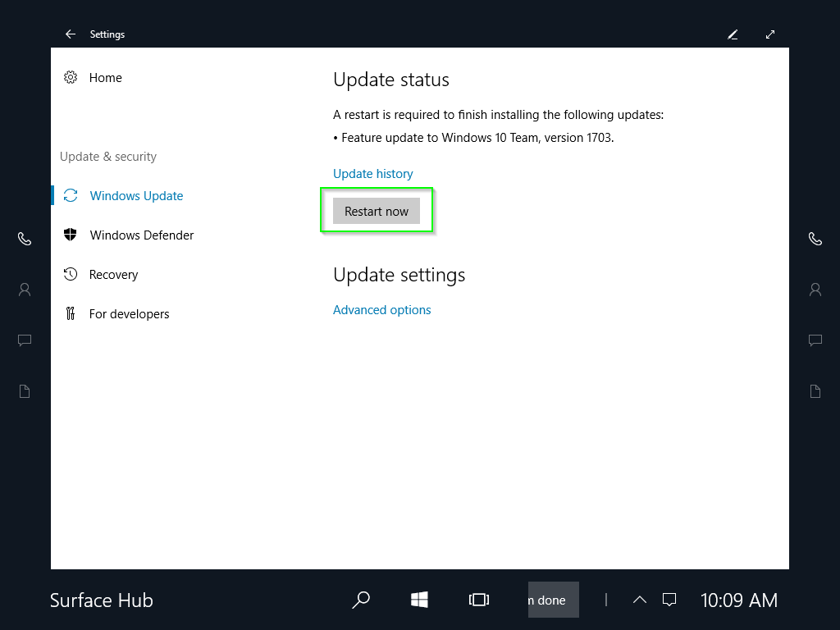
Task: Click the 10:09 AM clock
Action: (739, 600)
